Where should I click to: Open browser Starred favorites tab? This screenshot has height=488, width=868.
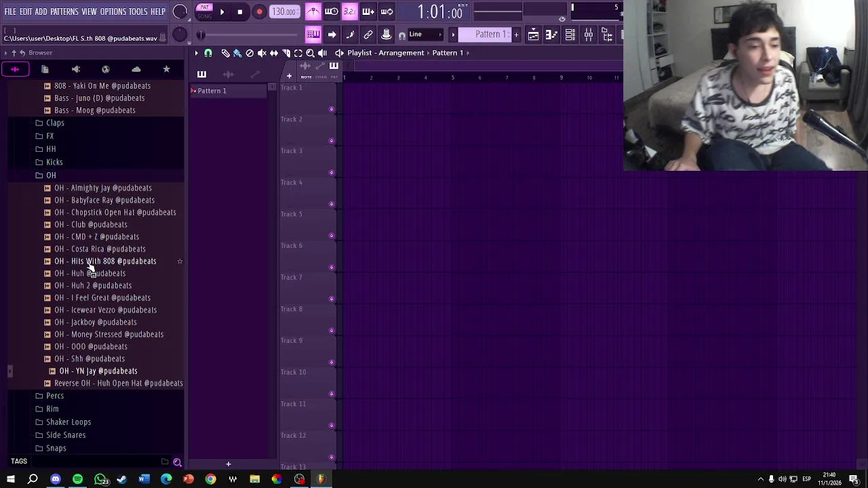point(166,69)
